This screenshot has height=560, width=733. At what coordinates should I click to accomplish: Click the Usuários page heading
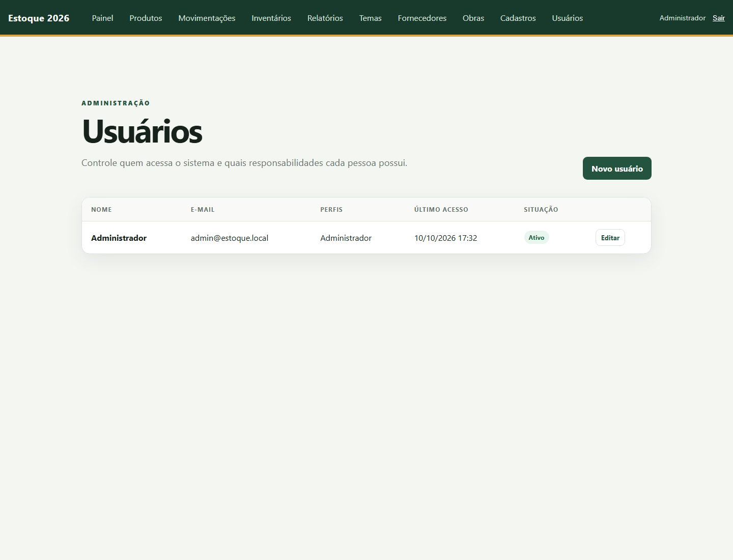pyautogui.click(x=142, y=131)
